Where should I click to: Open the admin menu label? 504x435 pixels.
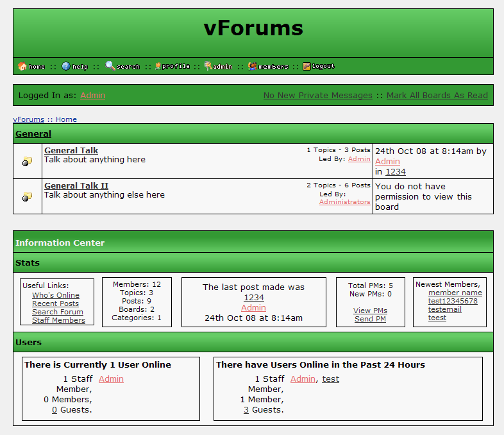[223, 67]
